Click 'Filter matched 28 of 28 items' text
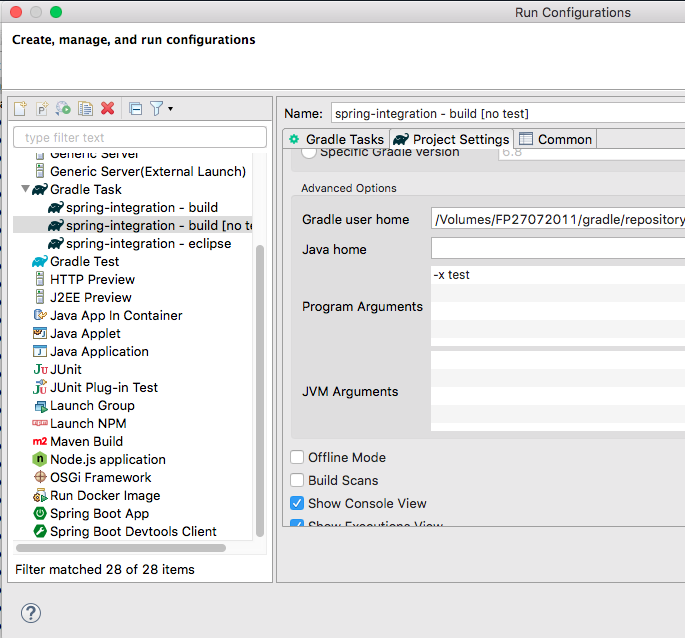685x638 pixels. click(105, 569)
